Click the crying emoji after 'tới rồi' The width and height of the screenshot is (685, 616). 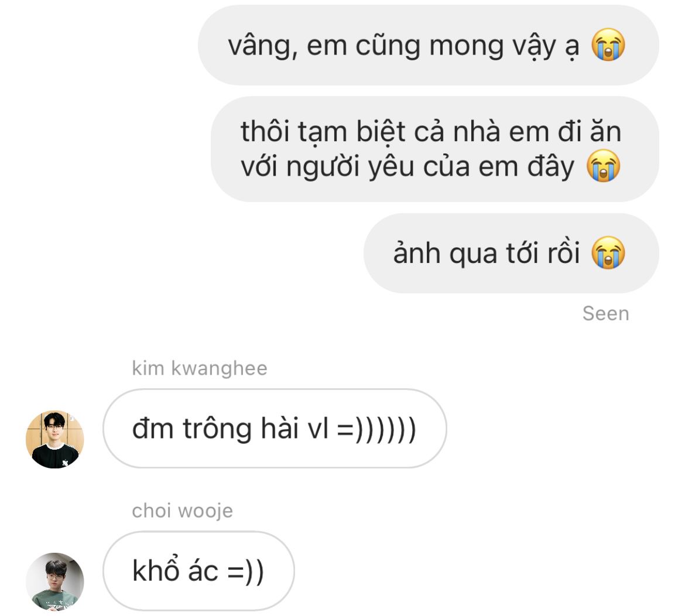(608, 252)
